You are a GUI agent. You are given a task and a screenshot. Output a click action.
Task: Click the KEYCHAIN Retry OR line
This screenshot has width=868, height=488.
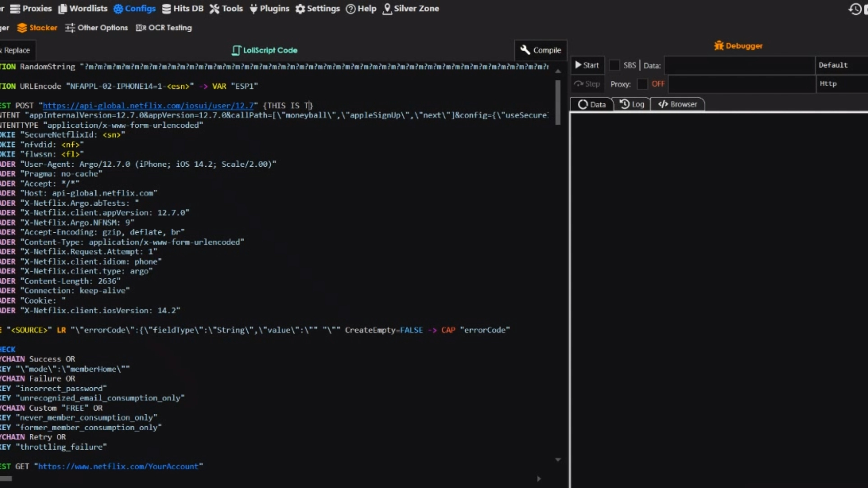[33, 437]
